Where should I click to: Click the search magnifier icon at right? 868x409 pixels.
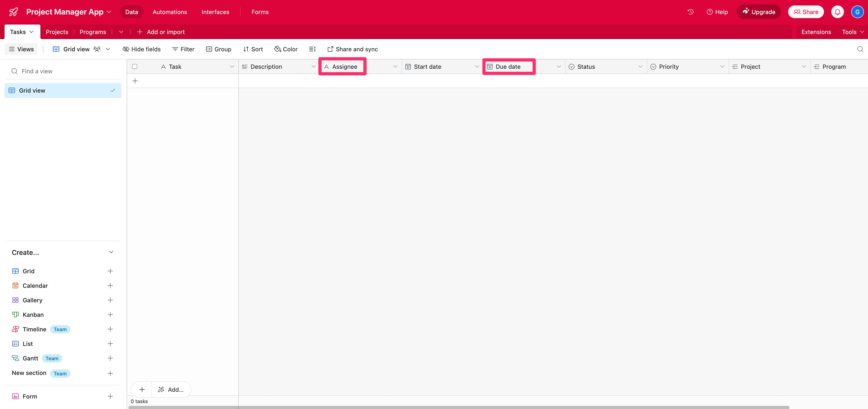click(860, 49)
